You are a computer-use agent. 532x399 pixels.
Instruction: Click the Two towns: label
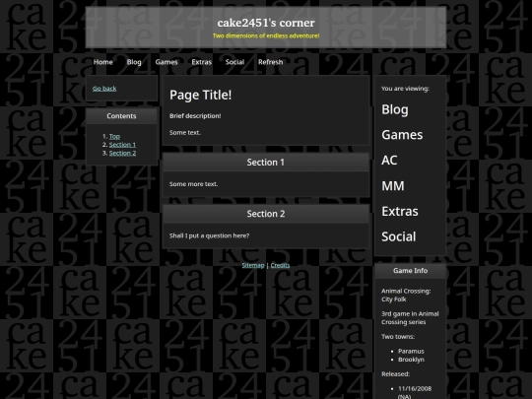pyautogui.click(x=398, y=337)
